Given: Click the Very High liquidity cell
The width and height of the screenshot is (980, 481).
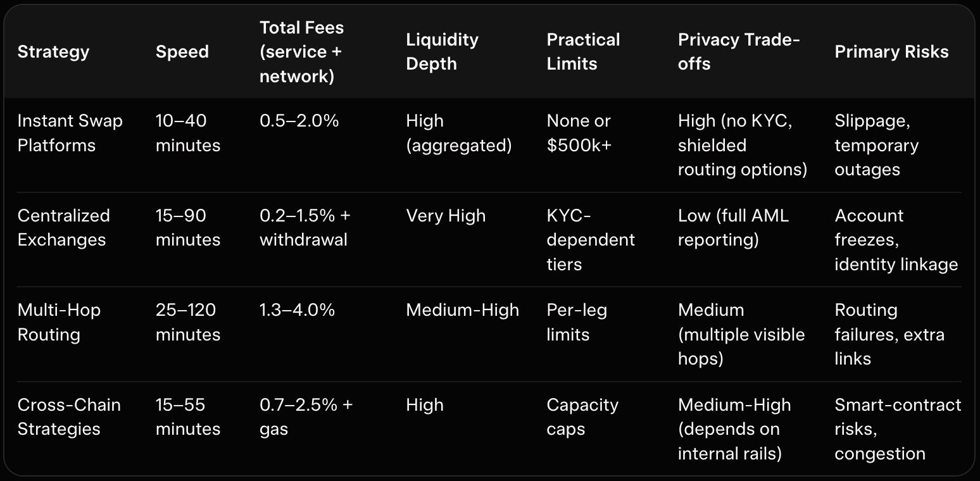Looking at the screenshot, I should (446, 216).
